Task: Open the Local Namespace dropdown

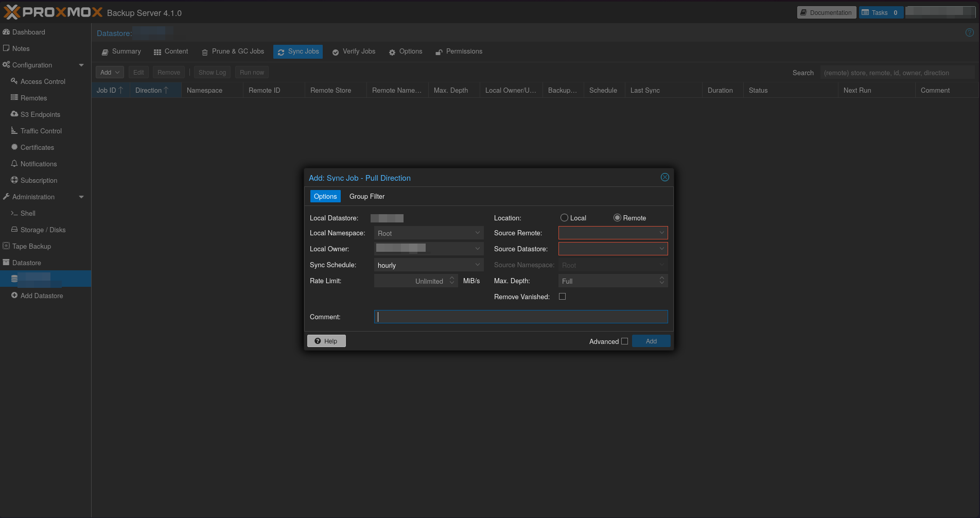Action: (x=478, y=233)
